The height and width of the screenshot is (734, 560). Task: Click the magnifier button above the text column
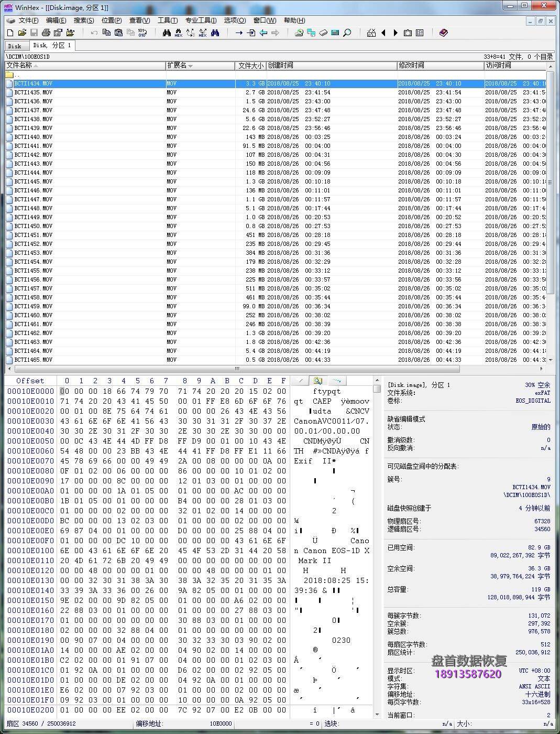click(318, 381)
